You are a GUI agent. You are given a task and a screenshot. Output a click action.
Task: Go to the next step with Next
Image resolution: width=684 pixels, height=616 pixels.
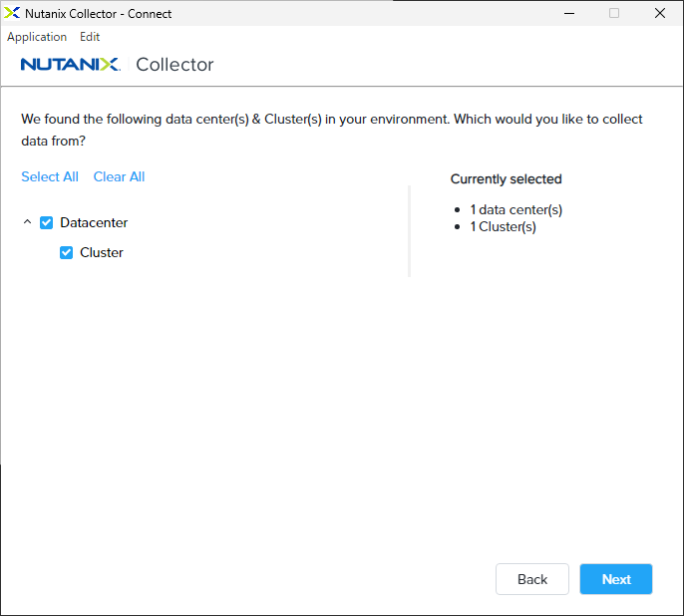[616, 579]
